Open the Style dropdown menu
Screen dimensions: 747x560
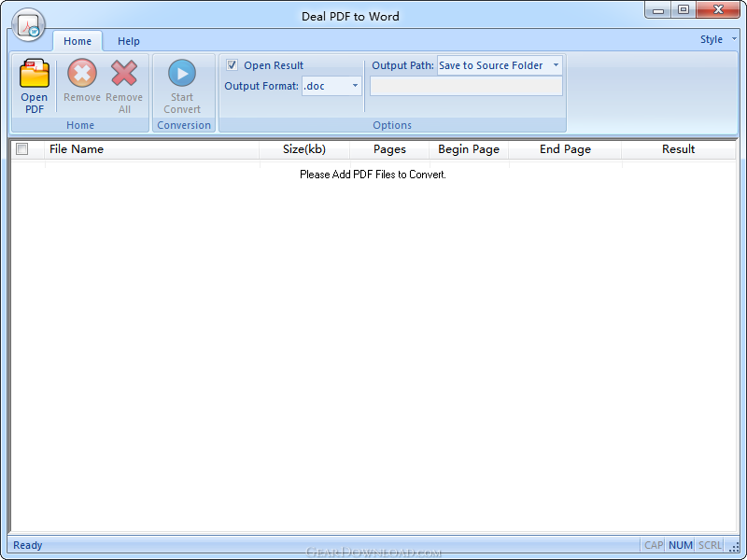pos(718,39)
